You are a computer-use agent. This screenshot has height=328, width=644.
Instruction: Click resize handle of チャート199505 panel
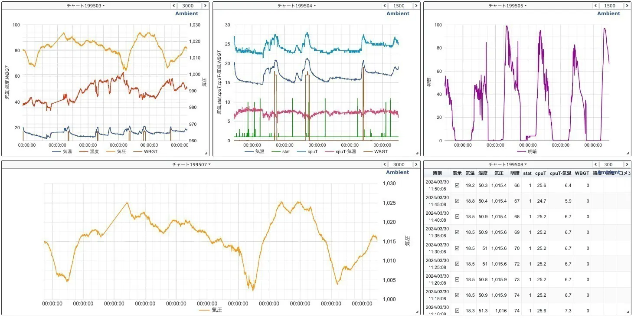pyautogui.click(x=628, y=153)
